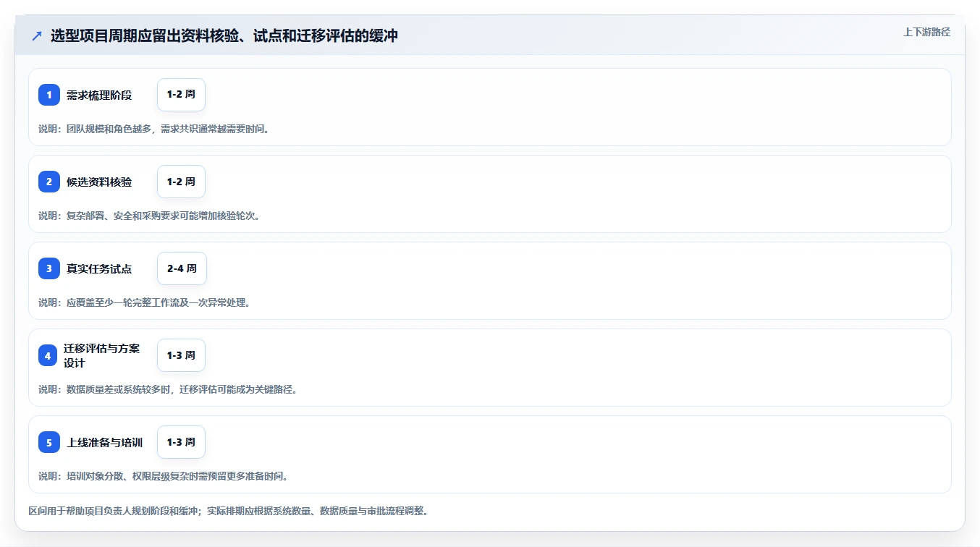Click the 1-3 周 pill for 迁移评估与方案设计

(x=181, y=355)
